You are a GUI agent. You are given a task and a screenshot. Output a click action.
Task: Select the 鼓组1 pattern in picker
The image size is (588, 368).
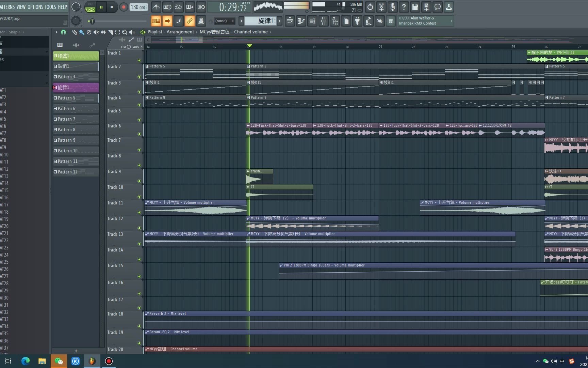click(76, 66)
